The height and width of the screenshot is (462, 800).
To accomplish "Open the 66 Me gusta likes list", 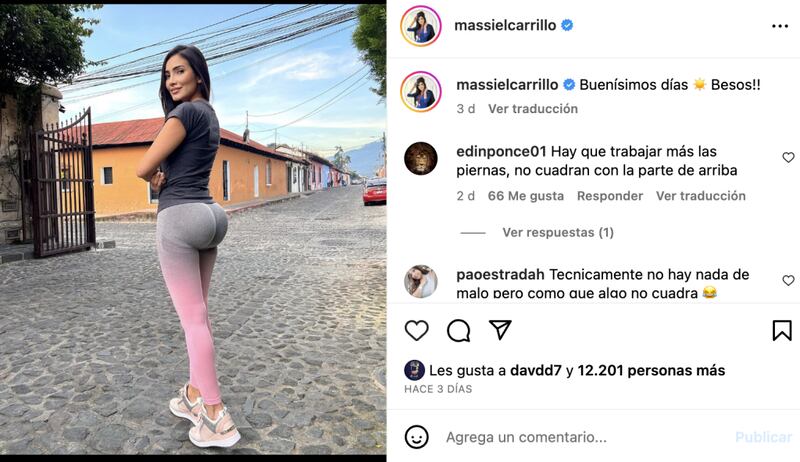I will (x=526, y=196).
